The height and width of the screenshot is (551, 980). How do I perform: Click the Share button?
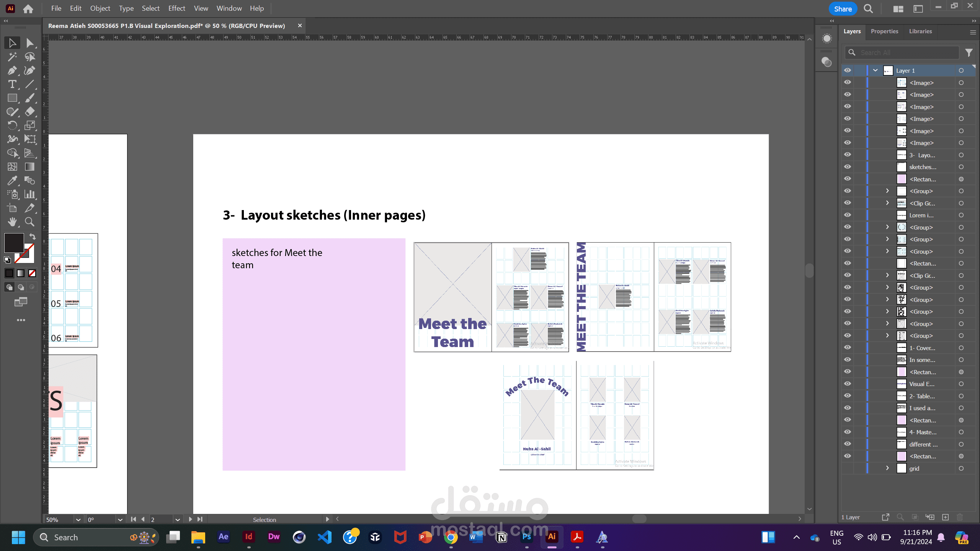tap(843, 9)
